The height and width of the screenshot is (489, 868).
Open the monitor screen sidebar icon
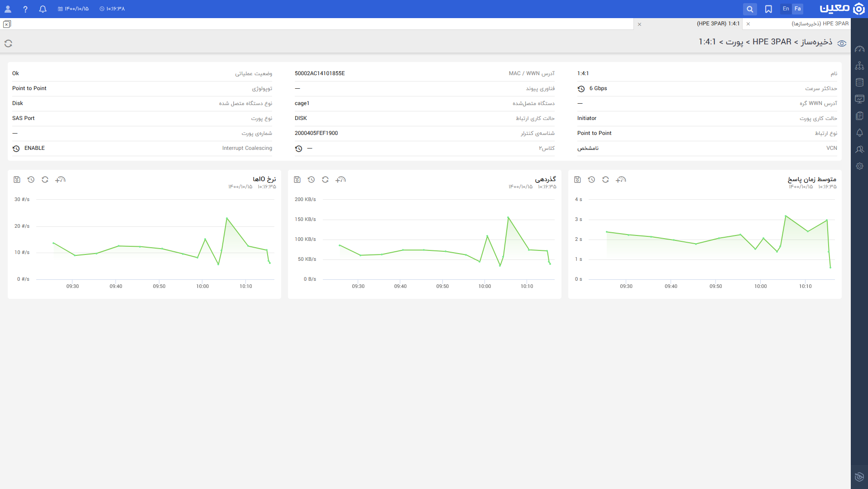[x=859, y=99]
